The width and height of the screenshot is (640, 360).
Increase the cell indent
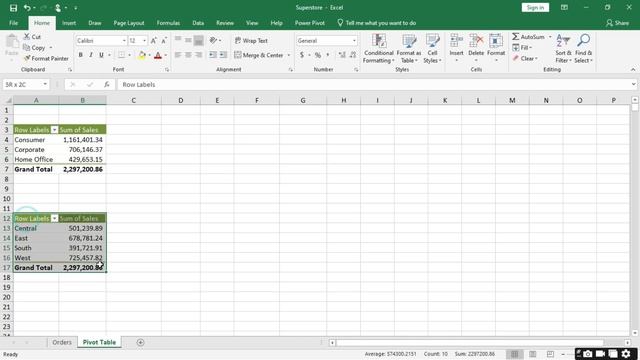coord(223,55)
